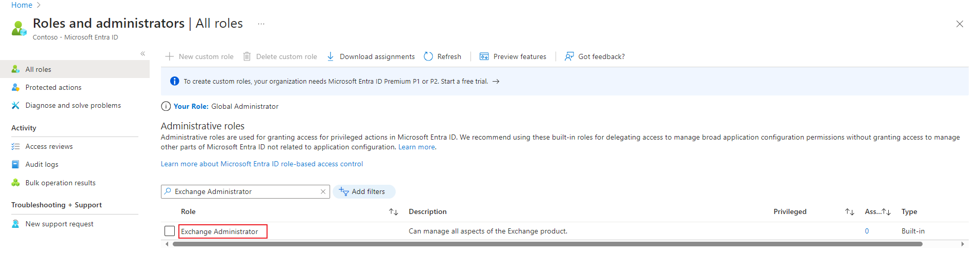The width and height of the screenshot is (980, 253).
Task: Click the Roles and administrators page icon
Action: (19, 28)
